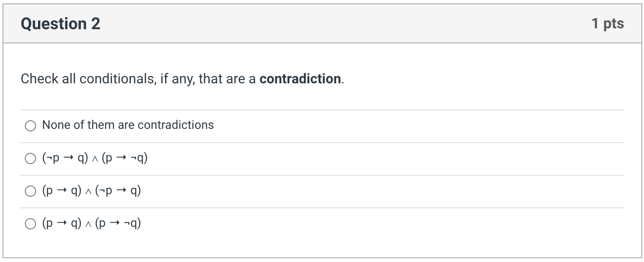Click the divider area below the question prompt
Screen dimensions: 644x262
pyautogui.click(x=322, y=110)
